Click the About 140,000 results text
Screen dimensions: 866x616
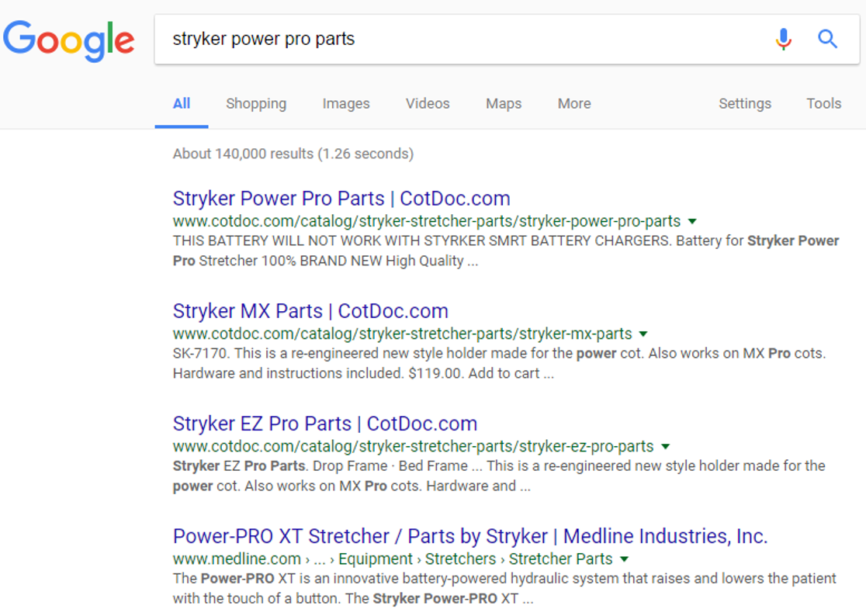pos(293,154)
